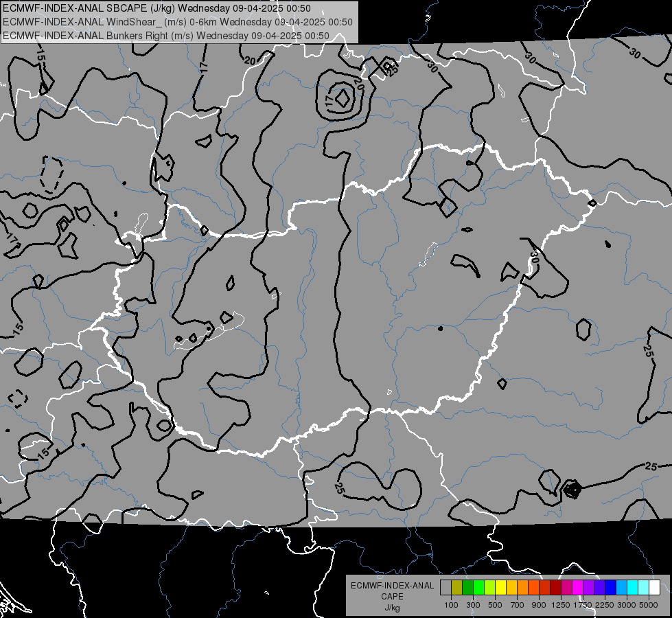This screenshot has width=672, height=618.
Task: Click the orange-red swatch left of 900
Action: click(x=533, y=588)
